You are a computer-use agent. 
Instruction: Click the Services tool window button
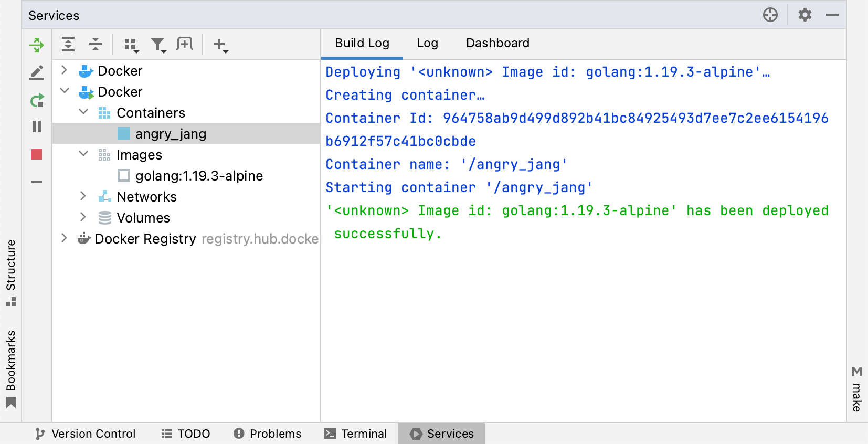click(x=441, y=434)
